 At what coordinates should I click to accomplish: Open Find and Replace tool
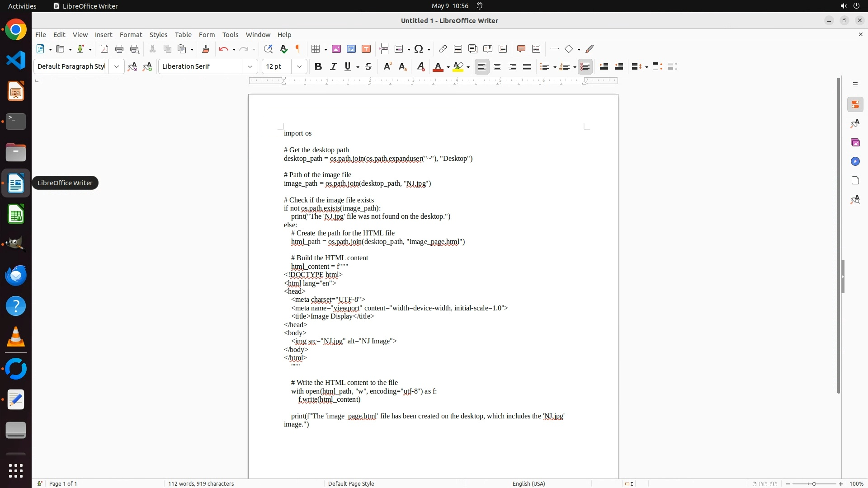pyautogui.click(x=268, y=49)
